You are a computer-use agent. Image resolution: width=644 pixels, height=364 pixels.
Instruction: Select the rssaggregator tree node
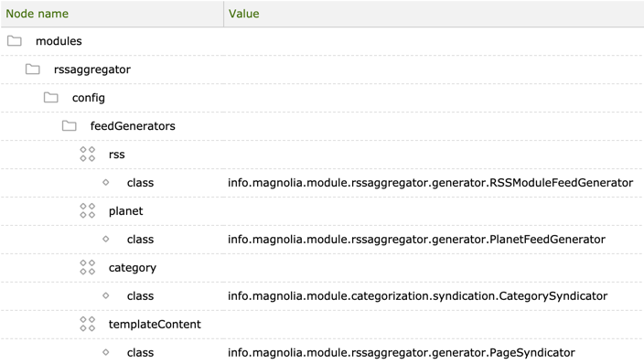[x=92, y=70]
